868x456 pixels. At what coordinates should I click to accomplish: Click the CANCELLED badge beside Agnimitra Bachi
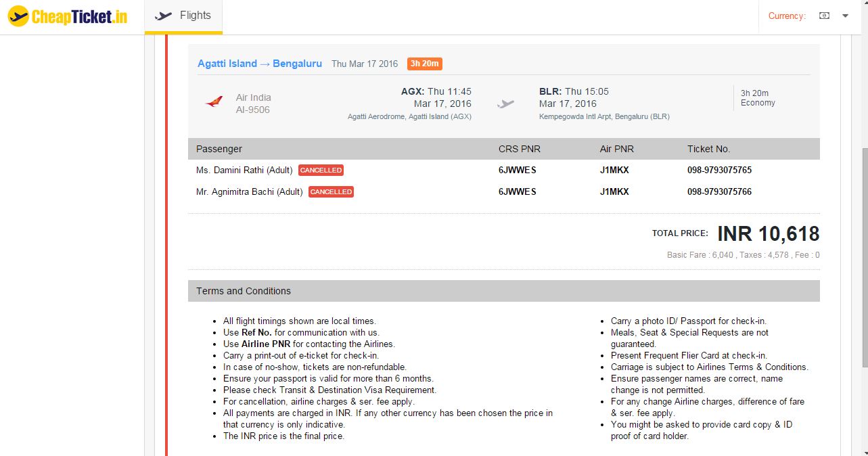331,192
